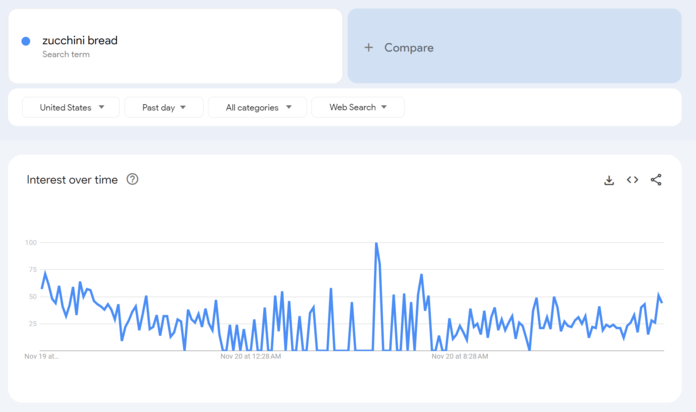Screen dimensions: 696x412
Task: Download the Interest over time data
Action: pos(608,180)
